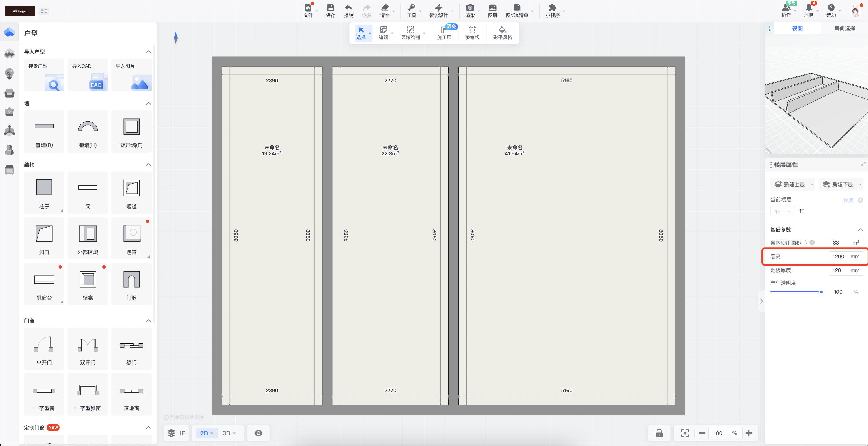Open the 文件 file menu icon
868x446 pixels.
308,10
